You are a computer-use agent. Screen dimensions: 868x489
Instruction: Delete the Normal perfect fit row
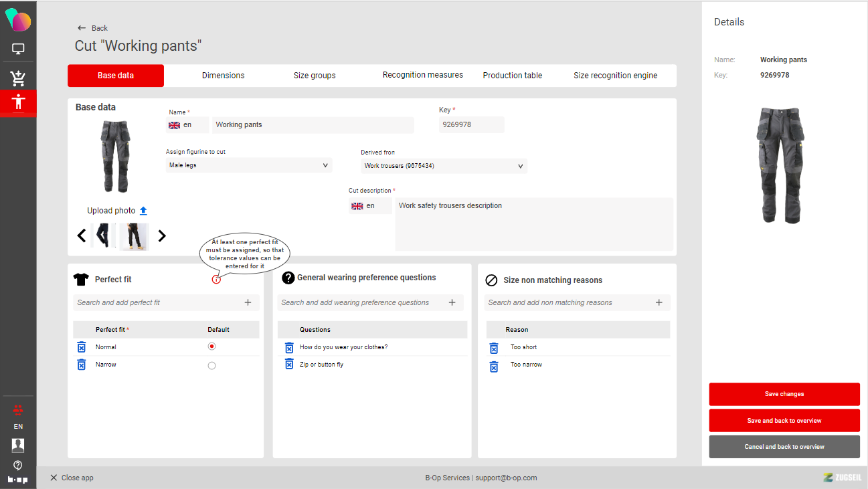click(x=82, y=347)
